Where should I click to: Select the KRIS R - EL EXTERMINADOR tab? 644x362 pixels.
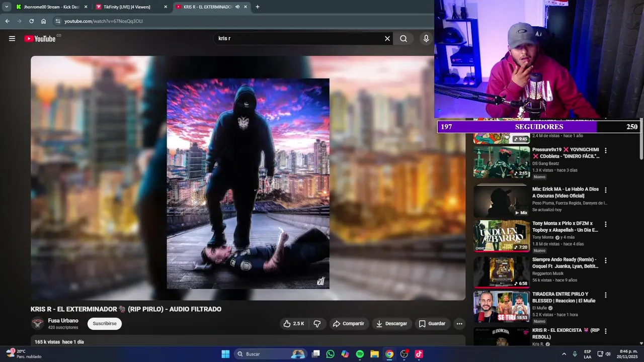coord(206,7)
